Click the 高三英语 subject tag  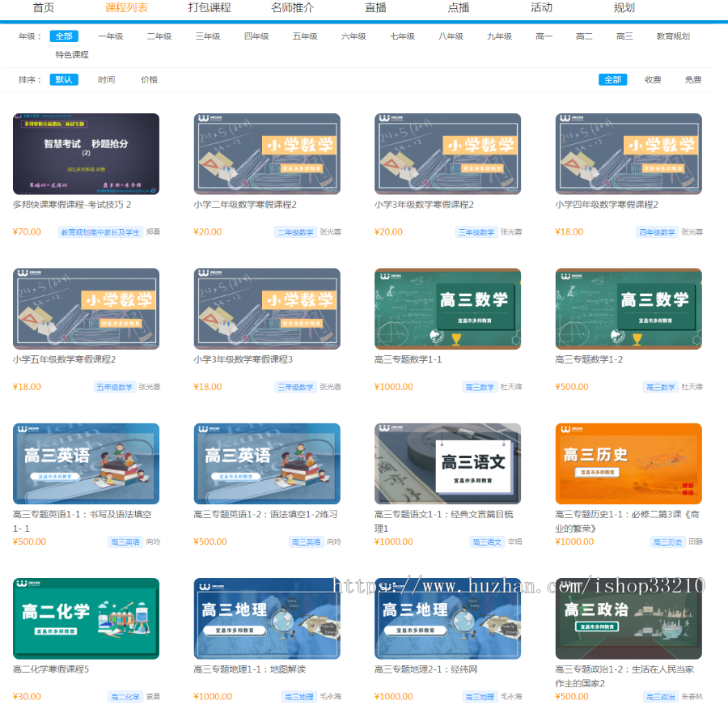(125, 542)
